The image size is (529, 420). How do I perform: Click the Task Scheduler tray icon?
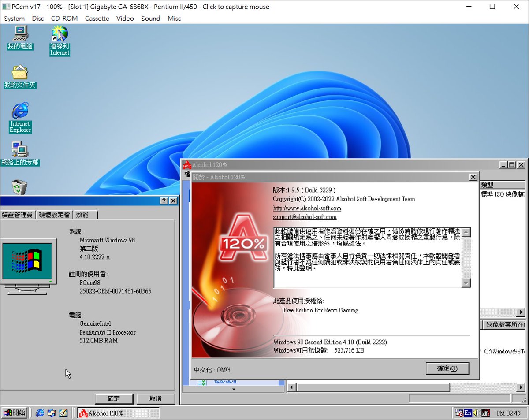459,413
